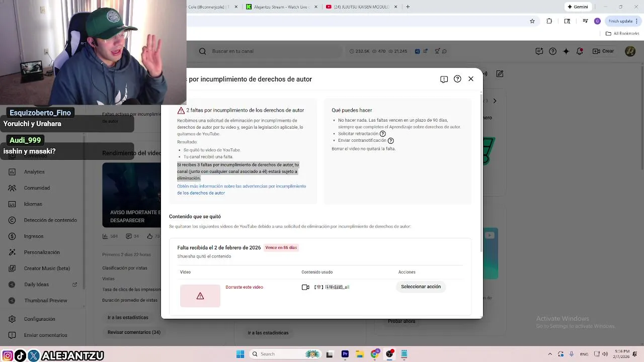The image size is (644, 362).
Task: Open help icon in dialog header
Action: point(457,79)
